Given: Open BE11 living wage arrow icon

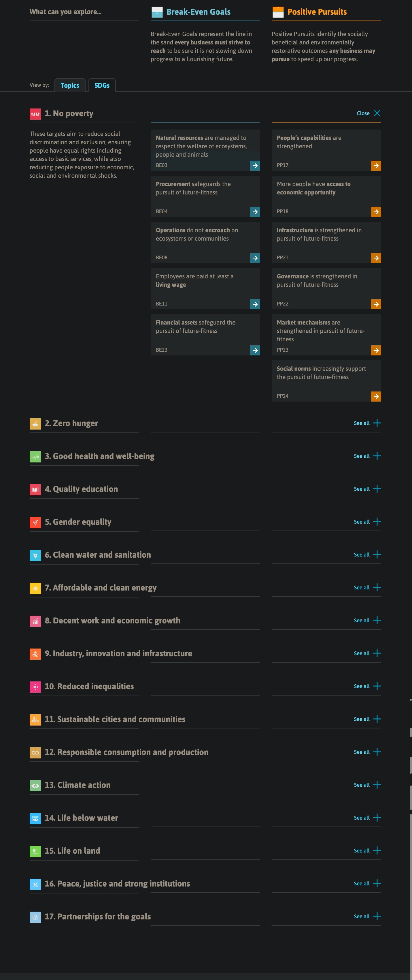Looking at the screenshot, I should [255, 304].
